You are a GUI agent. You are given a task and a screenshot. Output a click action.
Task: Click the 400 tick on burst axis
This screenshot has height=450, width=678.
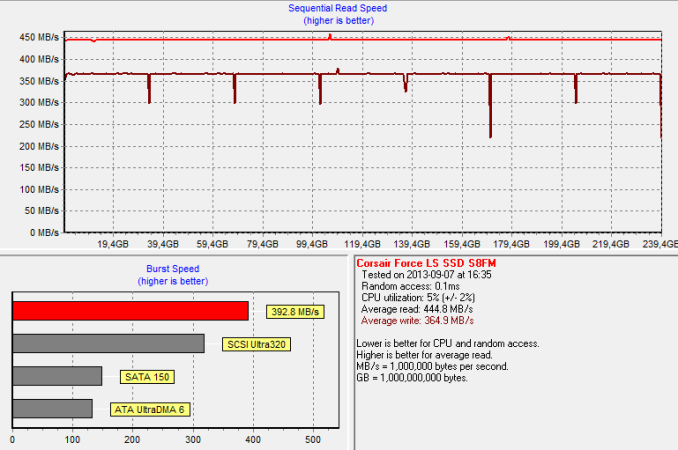pos(253,440)
